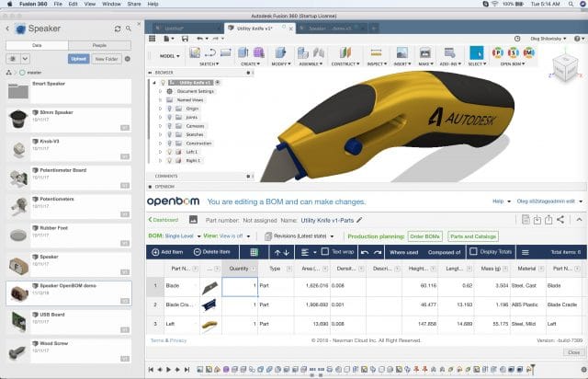Click the OpenBOM P circle icon
Viewport: 588px width, 379px height.
tap(498, 53)
